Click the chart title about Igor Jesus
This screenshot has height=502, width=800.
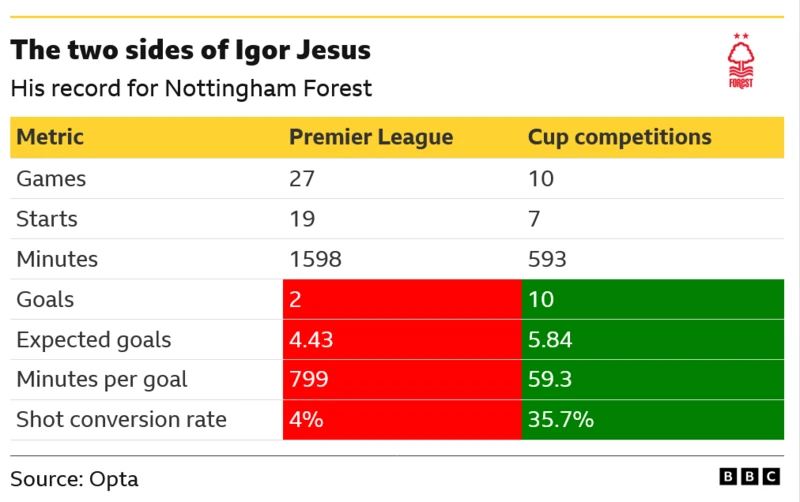click(x=190, y=50)
